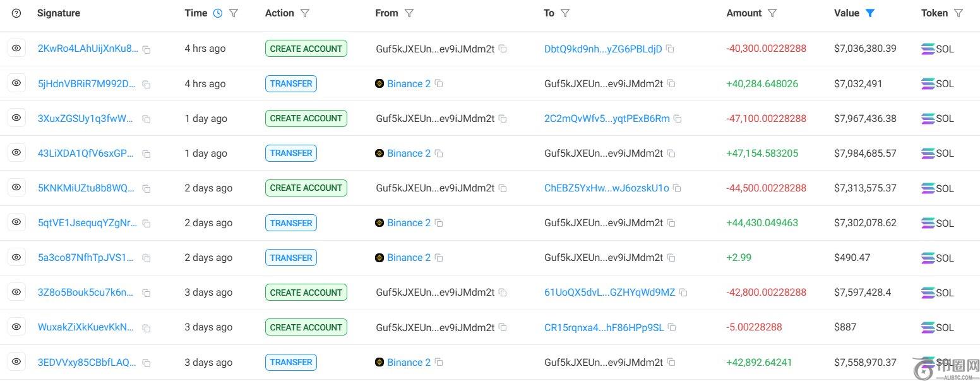Image resolution: width=980 pixels, height=381 pixels.
Task: Open the Amount column filter
Action: (x=772, y=13)
